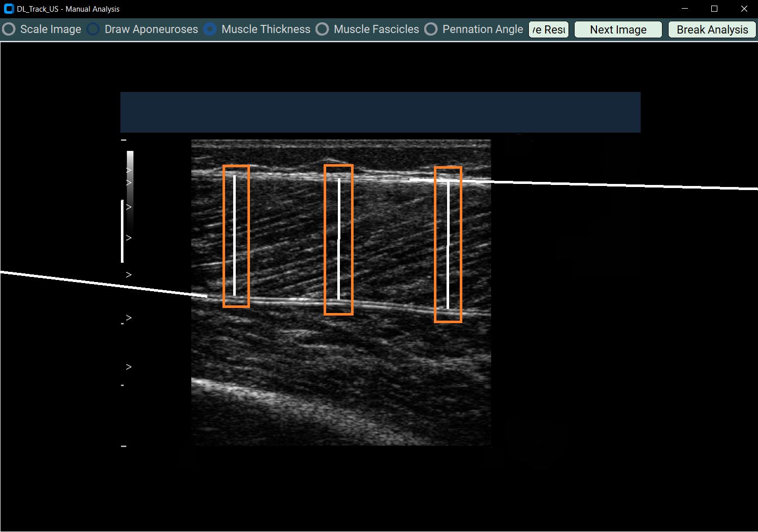
Task: Choose the Muscle Thickness radio button
Action: point(210,29)
